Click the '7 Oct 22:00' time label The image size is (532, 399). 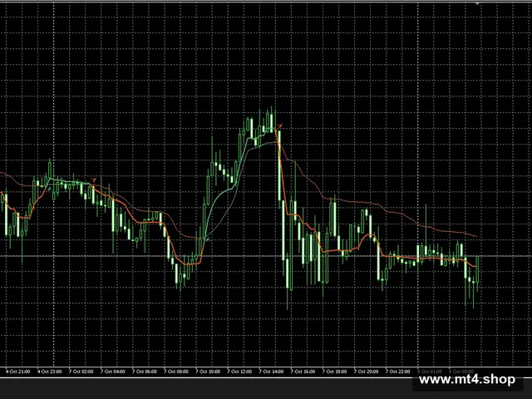tap(398, 372)
